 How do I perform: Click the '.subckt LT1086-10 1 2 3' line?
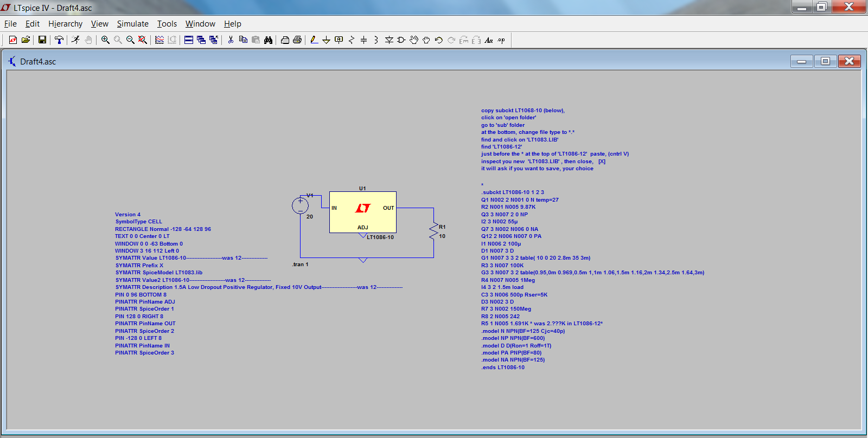coord(513,192)
